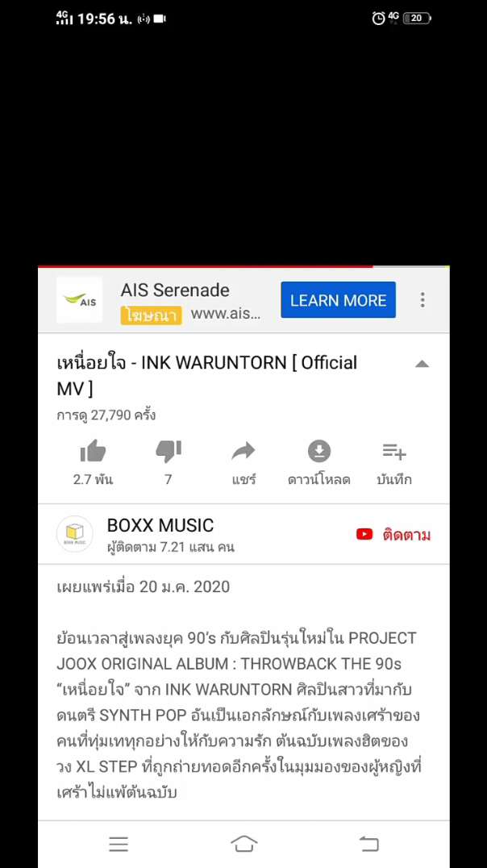
Task: Click the LEARN MORE ad button
Action: click(x=338, y=300)
